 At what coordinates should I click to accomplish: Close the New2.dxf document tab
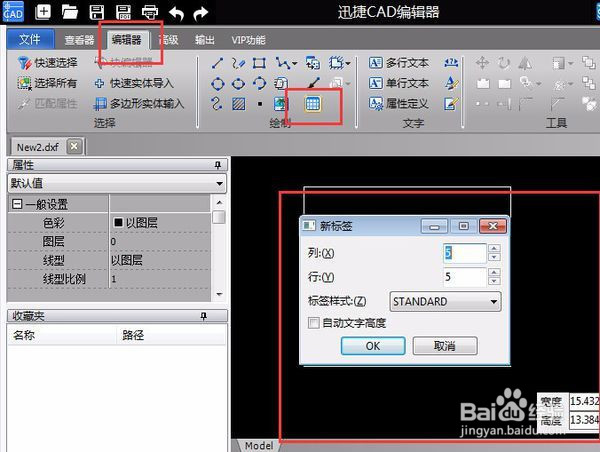[74, 147]
